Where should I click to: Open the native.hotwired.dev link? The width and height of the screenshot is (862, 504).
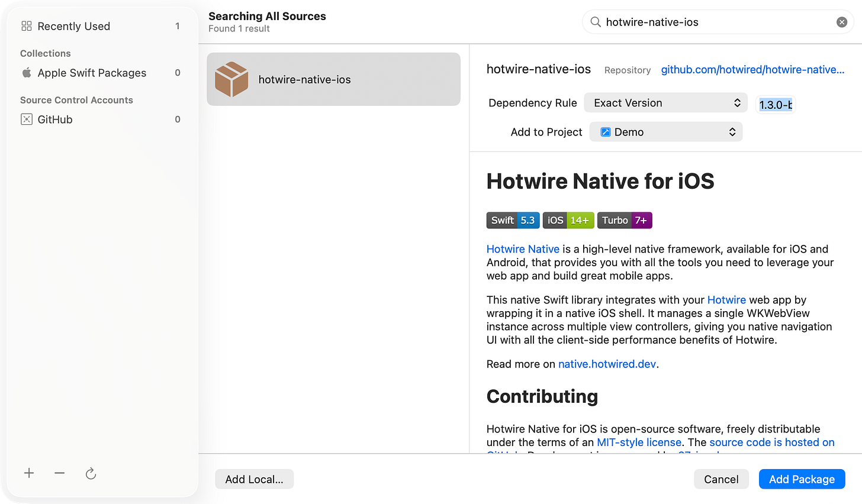point(607,364)
